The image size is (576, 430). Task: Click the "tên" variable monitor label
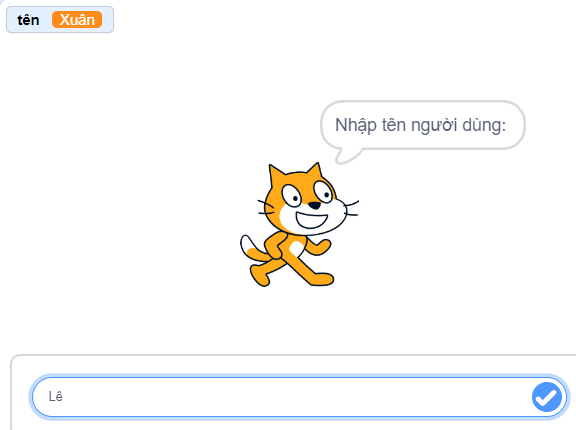pos(28,20)
